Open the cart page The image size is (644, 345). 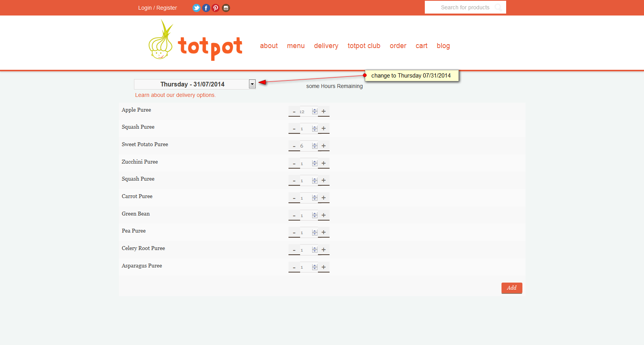pos(422,46)
